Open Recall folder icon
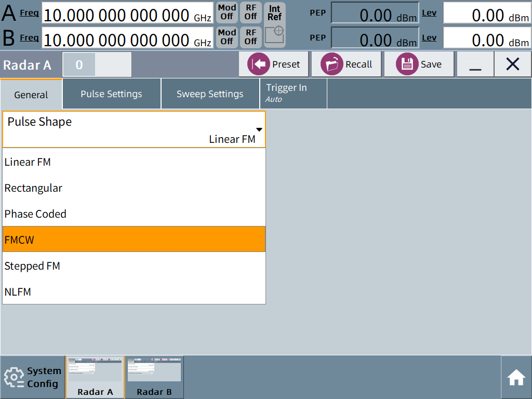This screenshot has height=399, width=532. (332, 64)
